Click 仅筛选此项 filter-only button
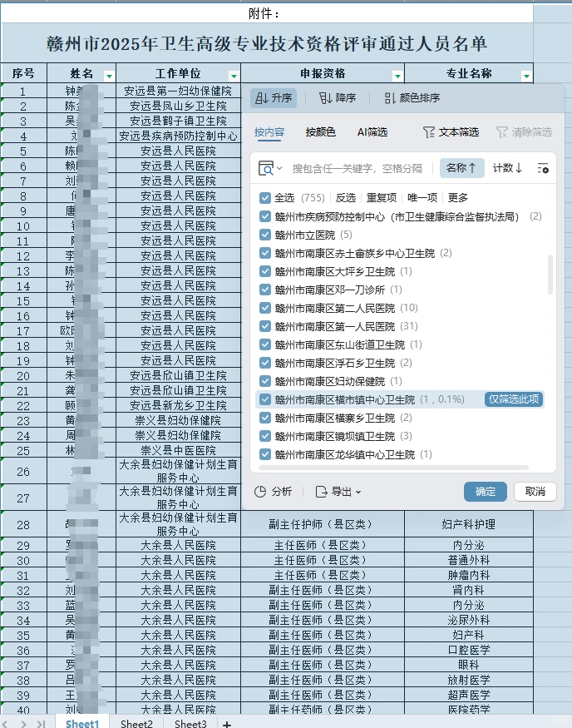 pos(514,399)
